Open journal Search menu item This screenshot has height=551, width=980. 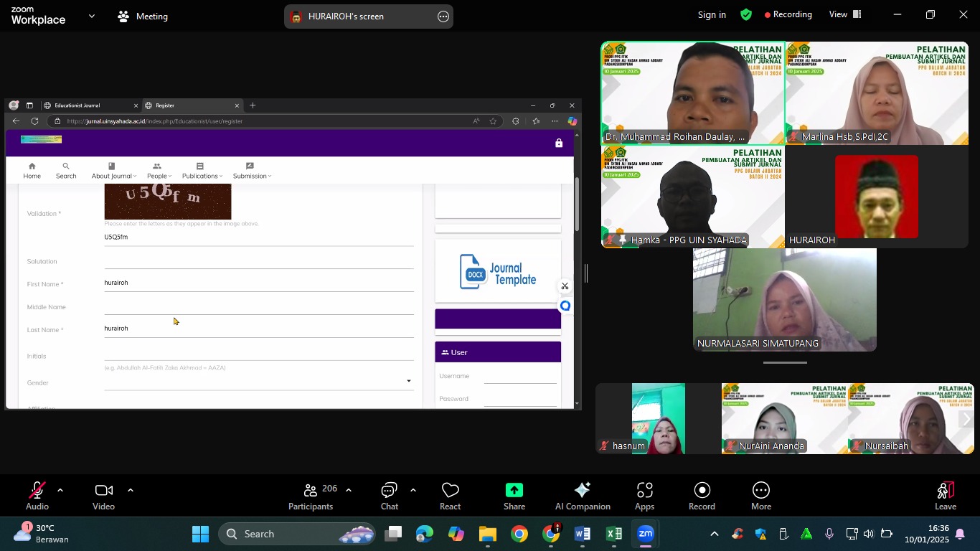pos(66,171)
